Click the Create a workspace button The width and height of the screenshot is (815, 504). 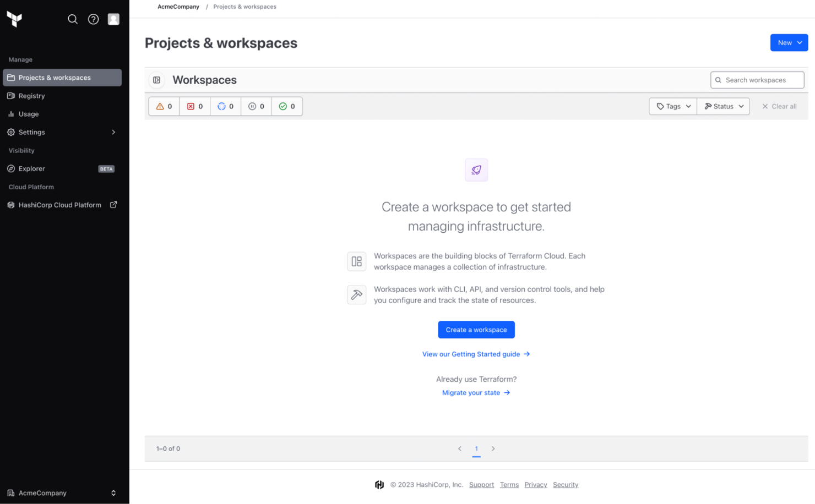tap(476, 330)
